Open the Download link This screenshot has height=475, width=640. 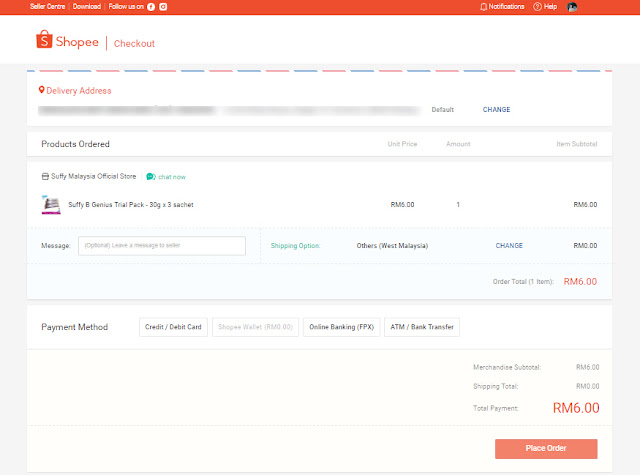[x=87, y=7]
